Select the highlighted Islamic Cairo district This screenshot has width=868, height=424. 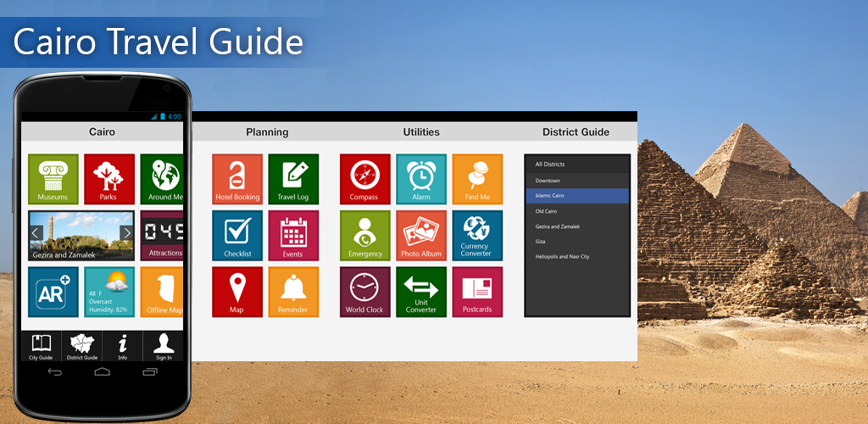[x=576, y=196]
